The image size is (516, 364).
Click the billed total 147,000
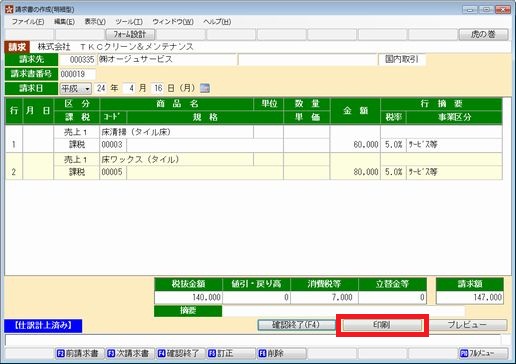470,297
